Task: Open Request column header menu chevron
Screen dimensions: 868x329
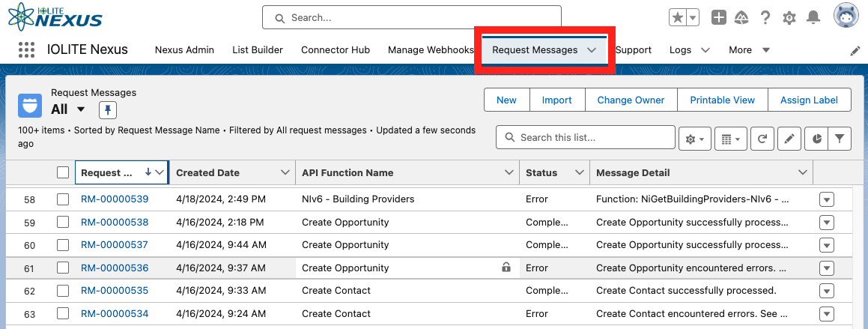Action: point(160,172)
